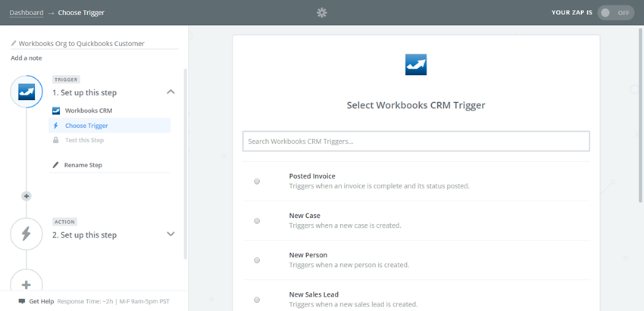Screen dimensions: 644x311
Task: Click the 'ACTION' label badge
Action: [x=65, y=222]
